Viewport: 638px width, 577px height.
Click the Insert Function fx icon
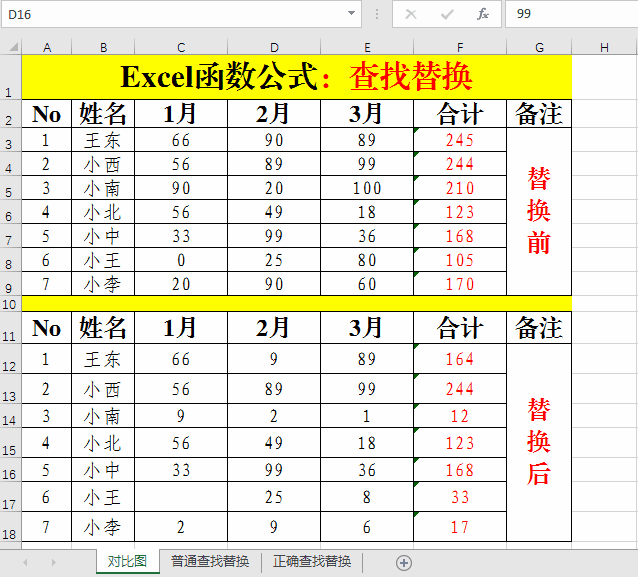pos(483,14)
